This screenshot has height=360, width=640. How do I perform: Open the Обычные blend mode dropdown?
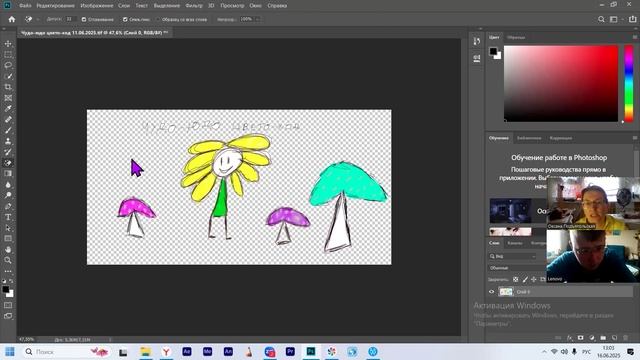pyautogui.click(x=517, y=268)
